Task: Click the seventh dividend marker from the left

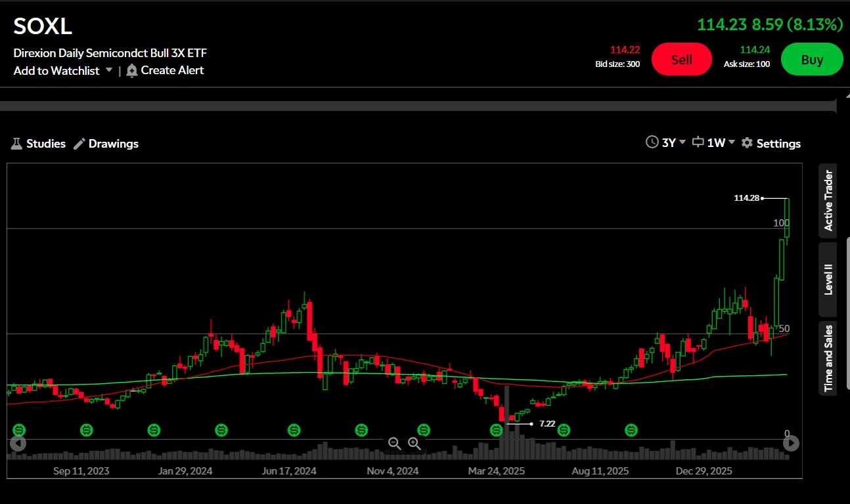Action: pyautogui.click(x=424, y=430)
